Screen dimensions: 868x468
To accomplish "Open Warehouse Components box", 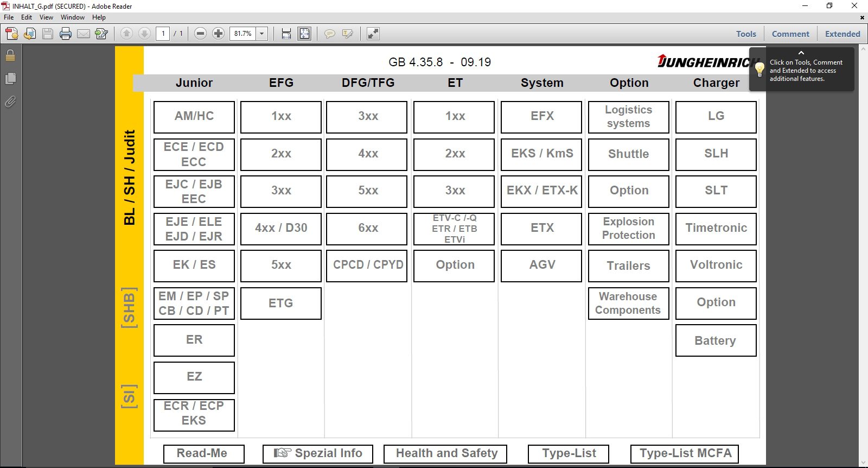I will pos(629,303).
